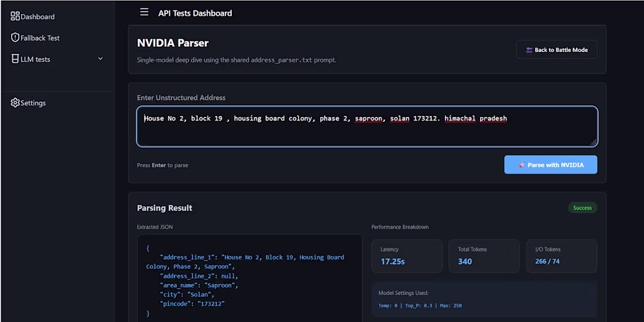Screen dimensions: 644x322
Task: Click the "area_name": "Saproon" JSON line
Action: point(199,285)
